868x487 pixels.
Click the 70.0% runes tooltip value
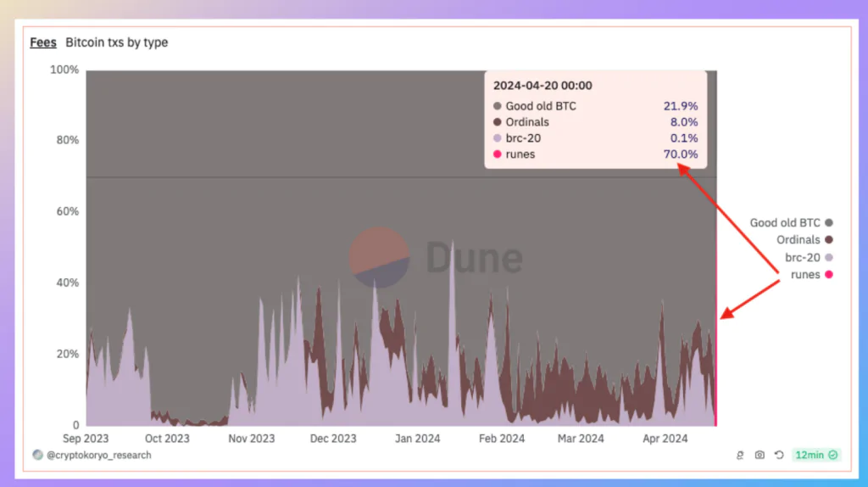681,154
